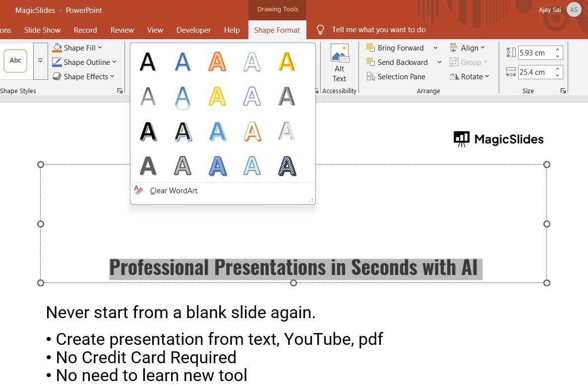
Task: Click the MagicSlides logo on the slide
Action: point(499,139)
